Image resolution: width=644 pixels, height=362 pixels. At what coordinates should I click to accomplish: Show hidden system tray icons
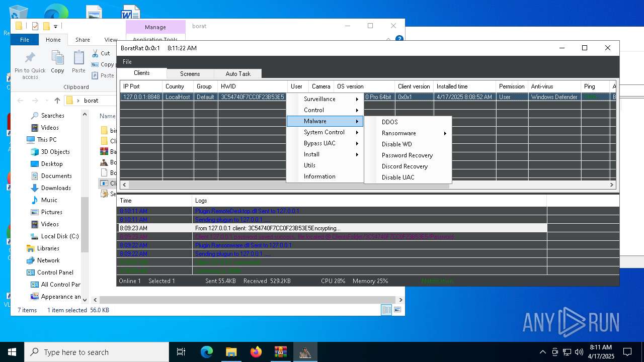542,352
